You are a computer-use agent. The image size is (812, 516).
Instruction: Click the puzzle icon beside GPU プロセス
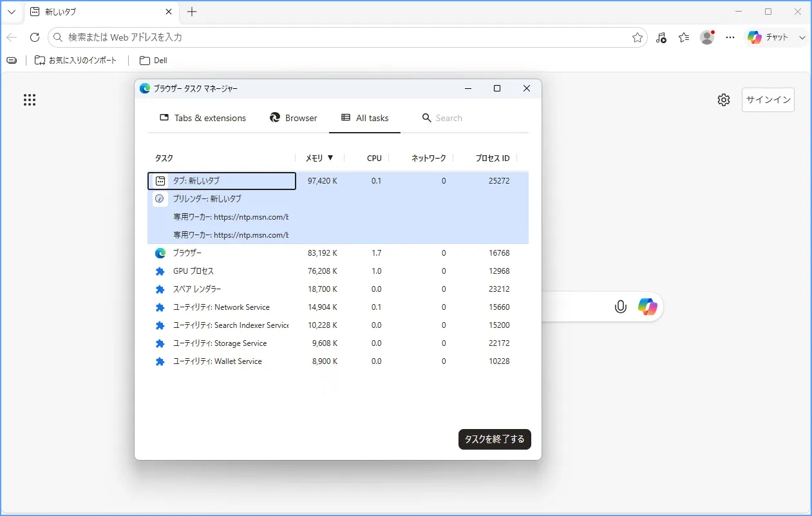click(x=160, y=271)
